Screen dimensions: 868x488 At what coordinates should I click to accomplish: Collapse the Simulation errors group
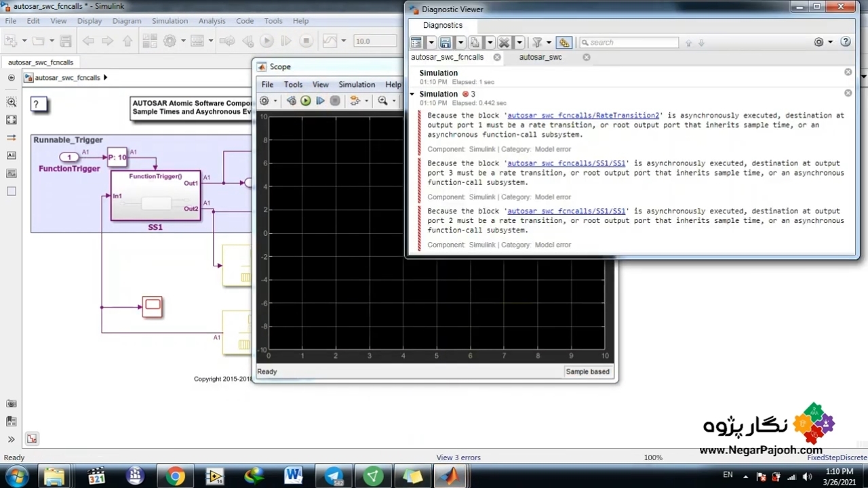pyautogui.click(x=412, y=94)
